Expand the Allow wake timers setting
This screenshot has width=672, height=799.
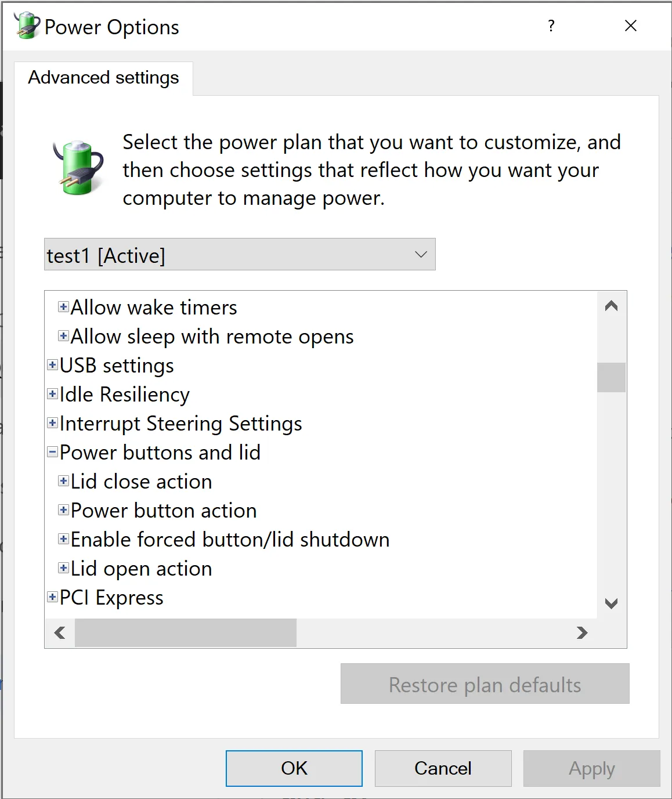63,307
